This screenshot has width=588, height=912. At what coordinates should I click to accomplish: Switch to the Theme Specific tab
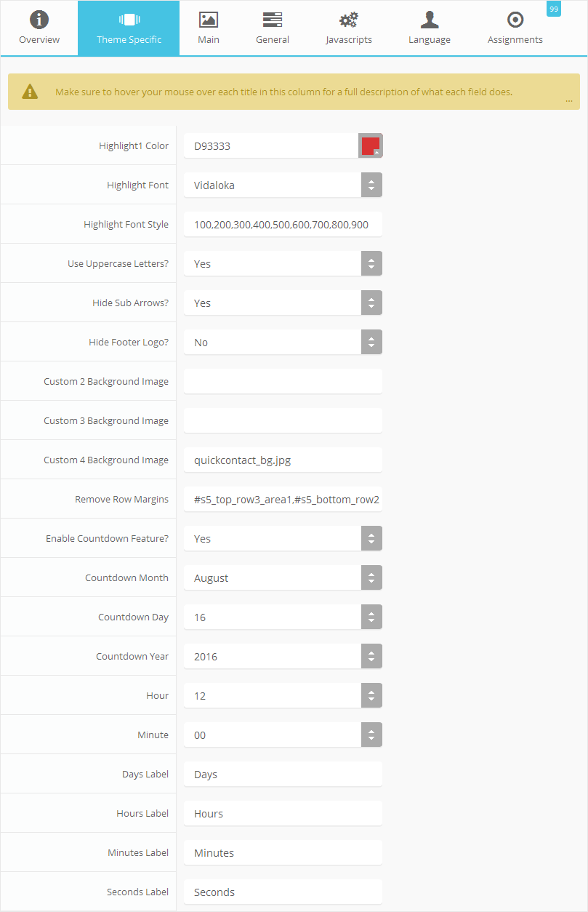click(129, 28)
